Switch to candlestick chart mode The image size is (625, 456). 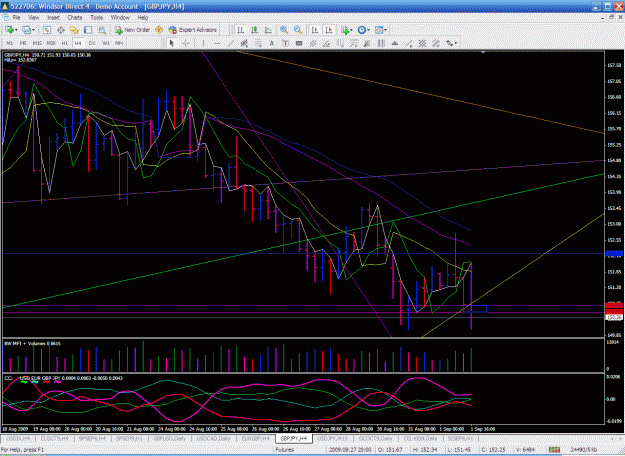click(x=254, y=30)
